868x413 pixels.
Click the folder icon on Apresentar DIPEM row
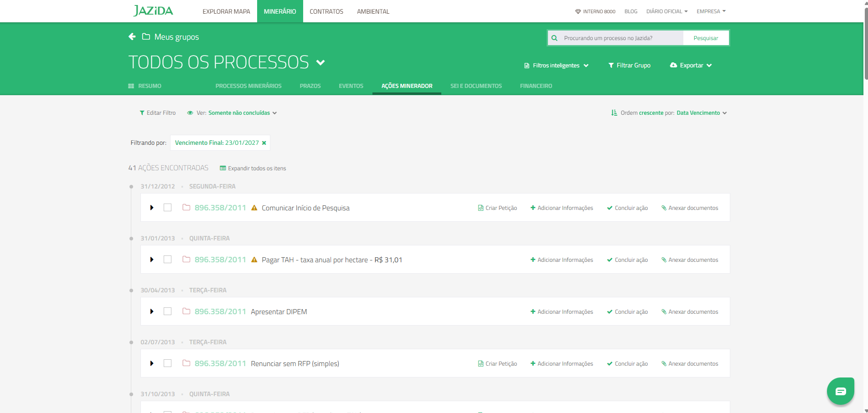coord(186,311)
